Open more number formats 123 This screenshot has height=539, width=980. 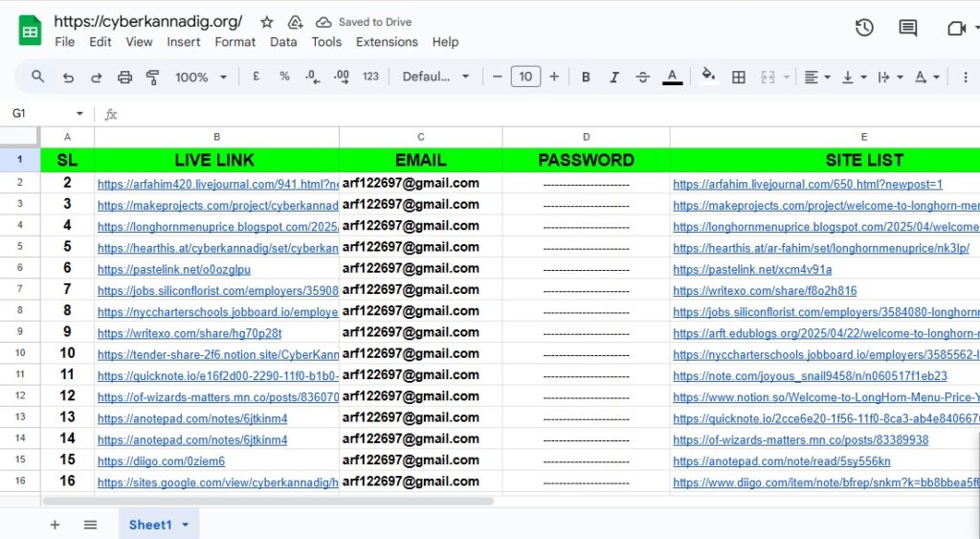[x=370, y=77]
